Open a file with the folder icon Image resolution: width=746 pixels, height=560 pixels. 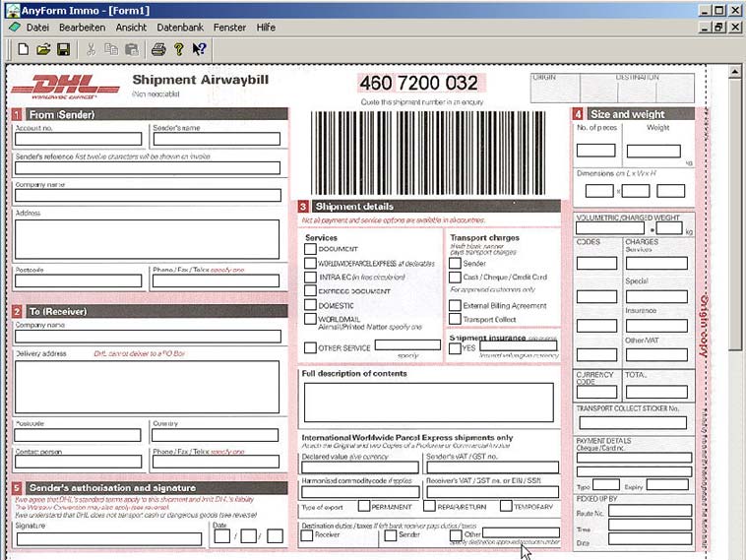tap(43, 49)
